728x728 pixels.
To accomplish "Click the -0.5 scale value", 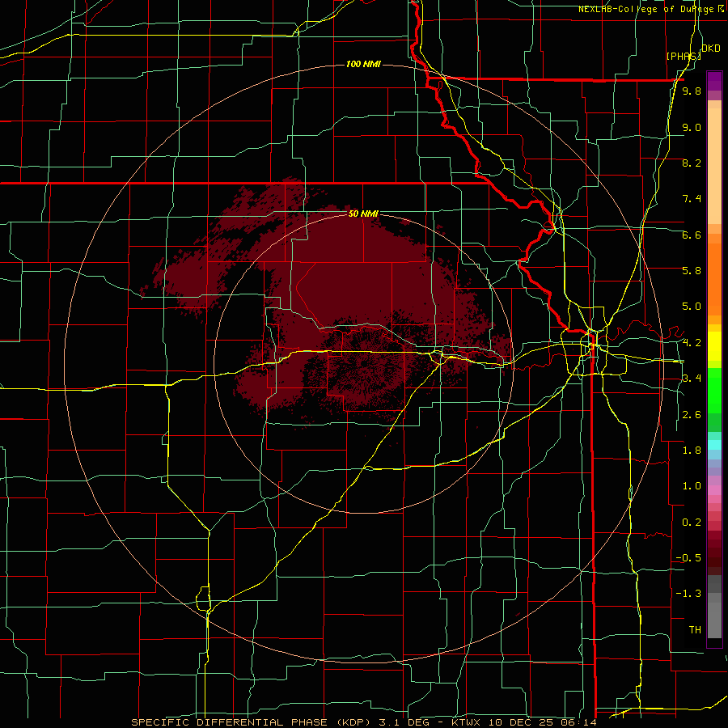I will (688, 558).
